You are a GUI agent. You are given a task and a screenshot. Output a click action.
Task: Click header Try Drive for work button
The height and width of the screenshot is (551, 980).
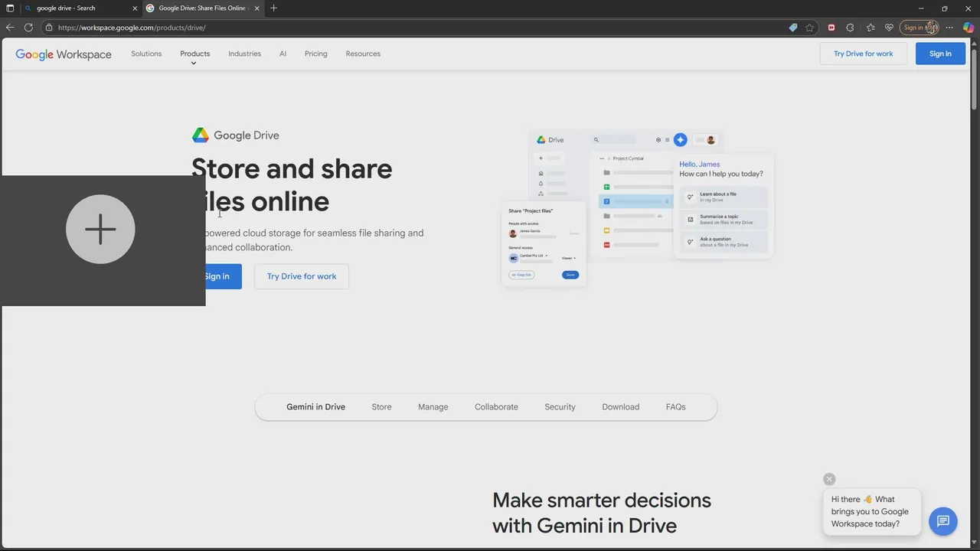pyautogui.click(x=864, y=54)
